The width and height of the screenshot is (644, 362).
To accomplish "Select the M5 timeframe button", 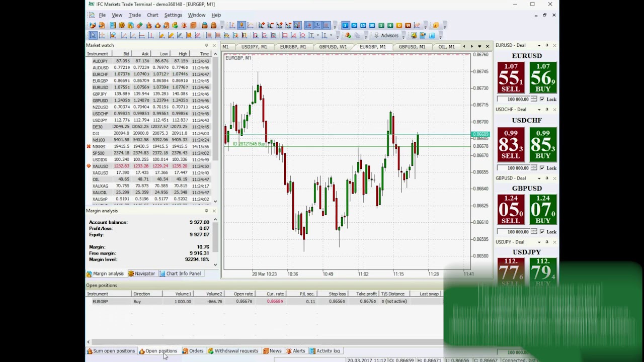I will pyautogui.click(x=354, y=25).
